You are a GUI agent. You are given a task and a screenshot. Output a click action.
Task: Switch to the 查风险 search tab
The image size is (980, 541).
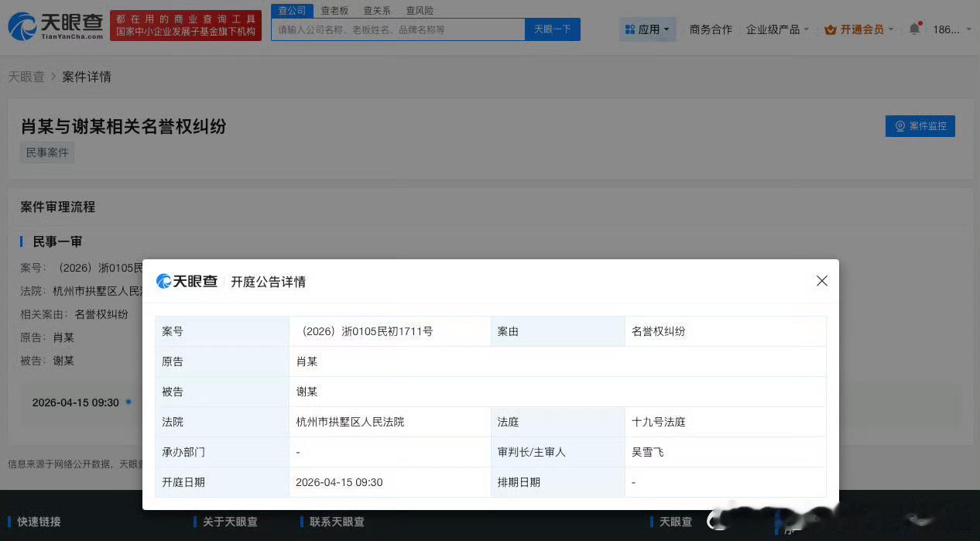[x=420, y=10]
